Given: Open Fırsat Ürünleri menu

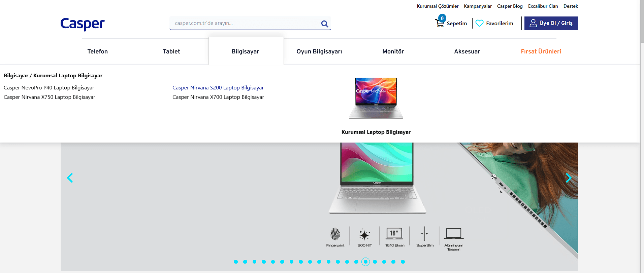Looking at the screenshot, I should (541, 51).
